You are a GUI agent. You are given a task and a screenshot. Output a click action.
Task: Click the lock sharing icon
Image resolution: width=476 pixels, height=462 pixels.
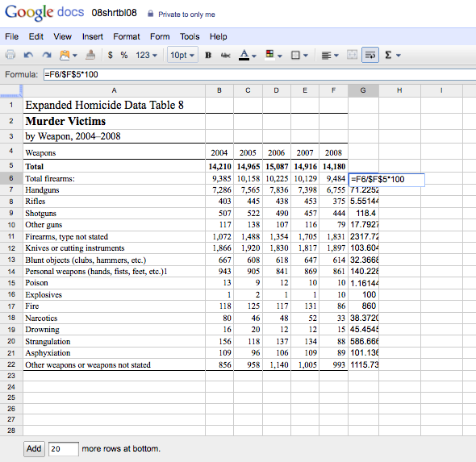[x=150, y=14]
